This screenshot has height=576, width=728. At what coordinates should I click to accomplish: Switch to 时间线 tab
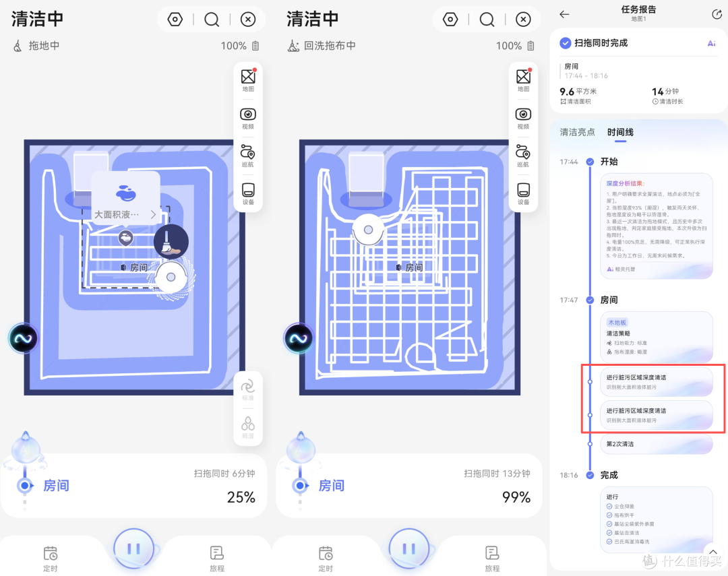pyautogui.click(x=620, y=132)
